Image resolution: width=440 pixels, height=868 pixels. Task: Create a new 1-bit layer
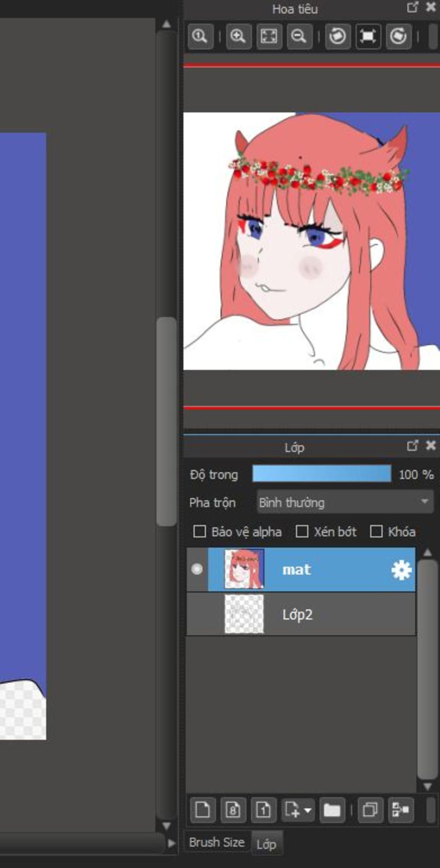263,810
